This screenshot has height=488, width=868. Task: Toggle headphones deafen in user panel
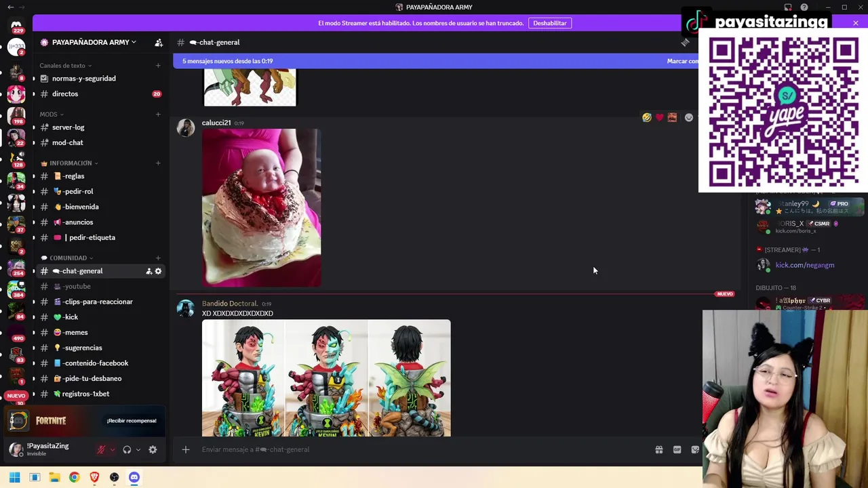click(x=127, y=449)
